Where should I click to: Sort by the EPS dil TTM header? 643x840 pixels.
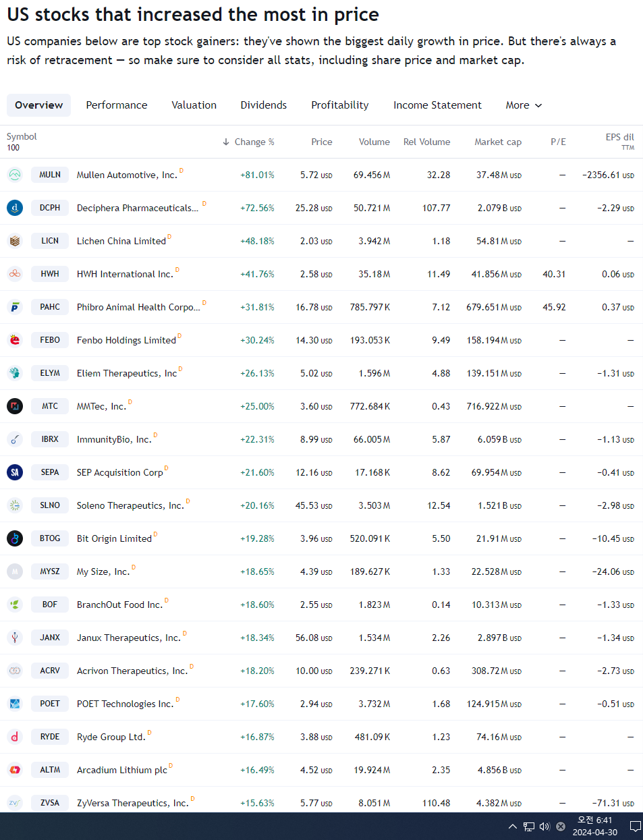pos(619,141)
